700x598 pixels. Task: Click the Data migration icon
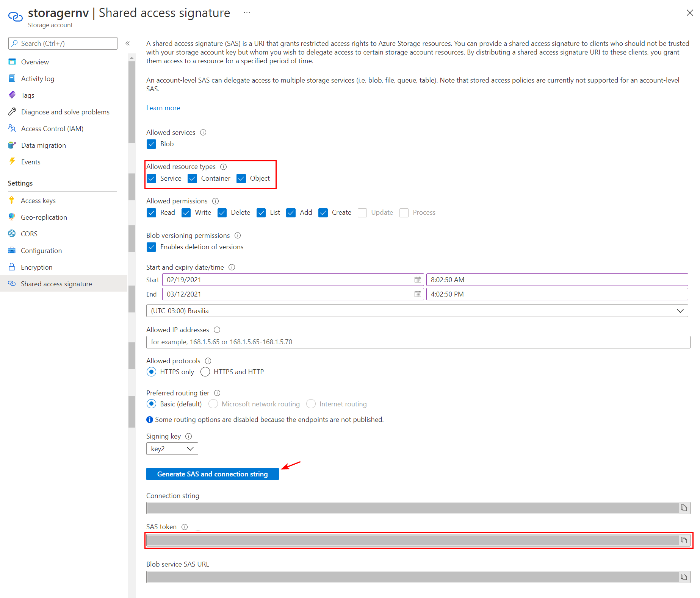(x=12, y=145)
